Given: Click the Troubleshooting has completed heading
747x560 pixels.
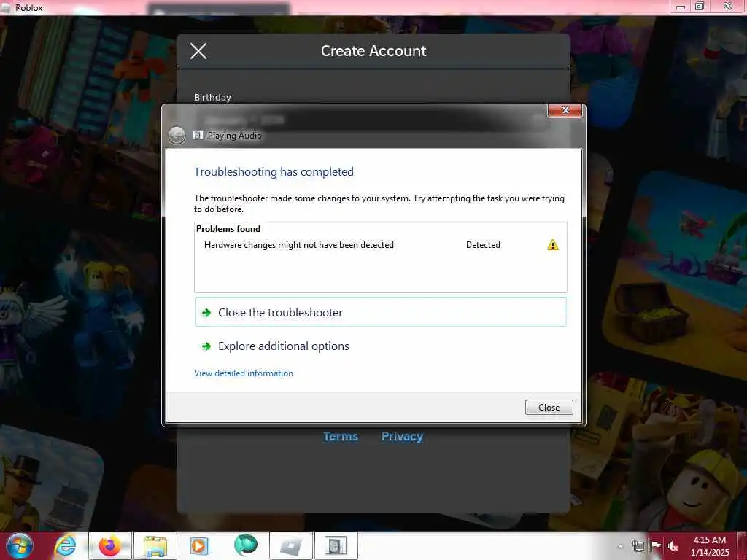Looking at the screenshot, I should tap(274, 172).
